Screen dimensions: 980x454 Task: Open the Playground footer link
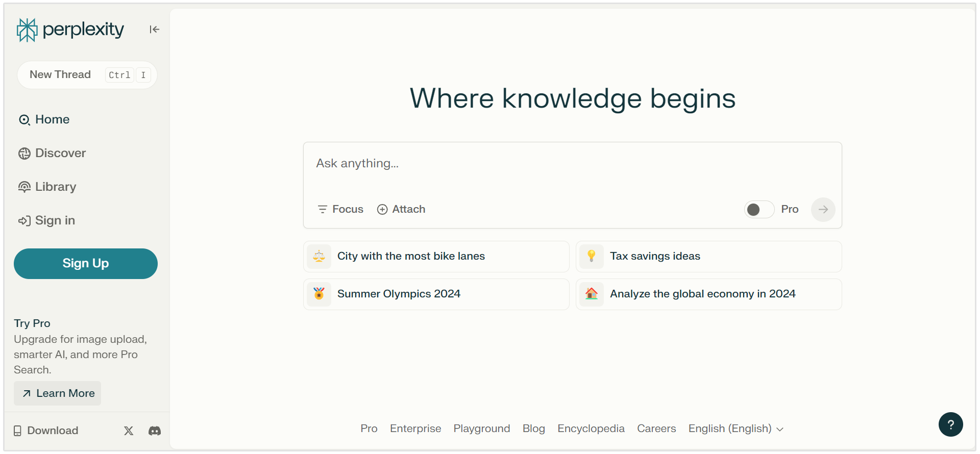coord(481,429)
